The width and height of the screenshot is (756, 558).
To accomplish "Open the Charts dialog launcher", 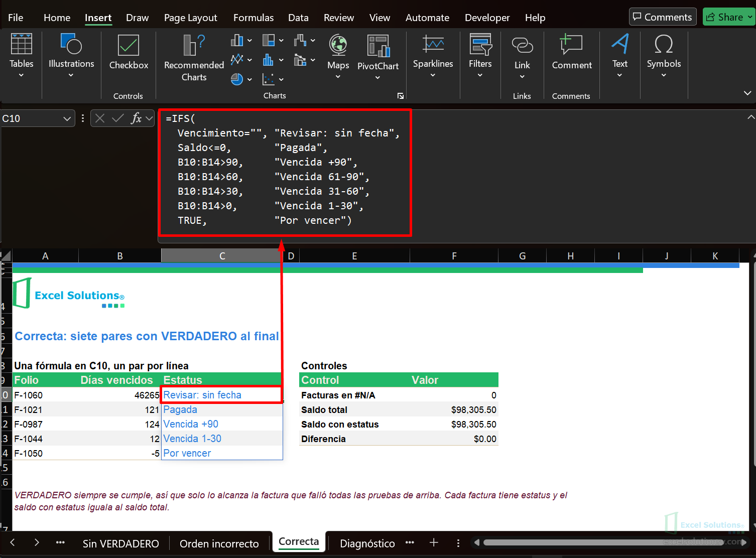I will pos(401,96).
